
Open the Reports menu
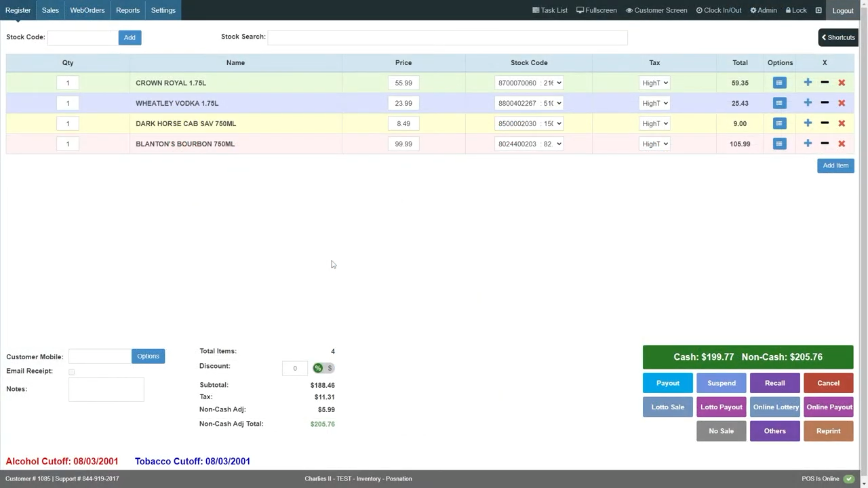click(127, 10)
